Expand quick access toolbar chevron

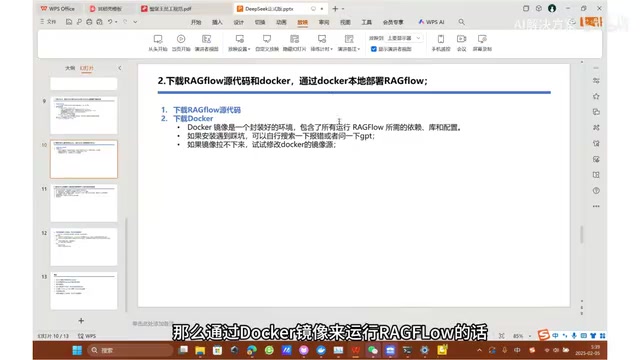136,22
